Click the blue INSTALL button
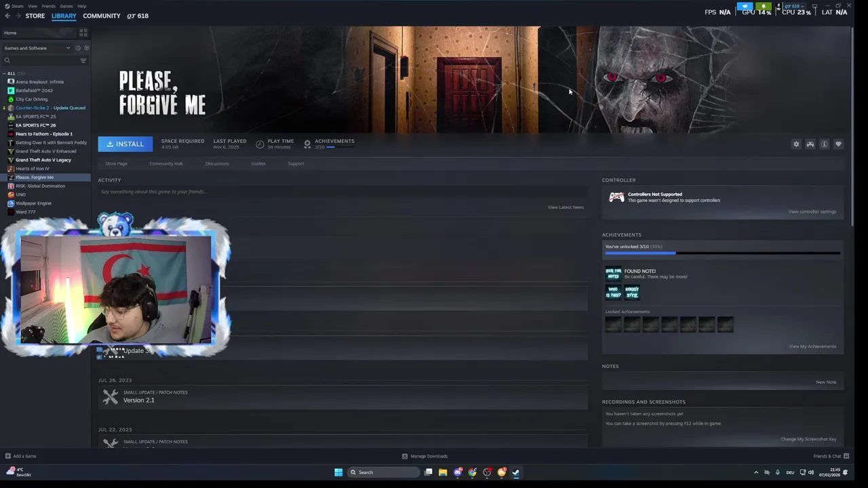The image size is (868, 488). click(x=125, y=144)
